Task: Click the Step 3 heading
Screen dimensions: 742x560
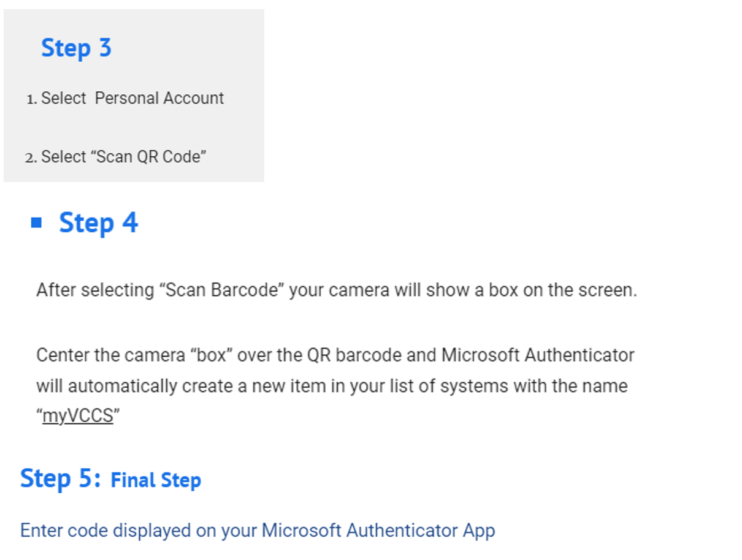Action: [x=76, y=48]
